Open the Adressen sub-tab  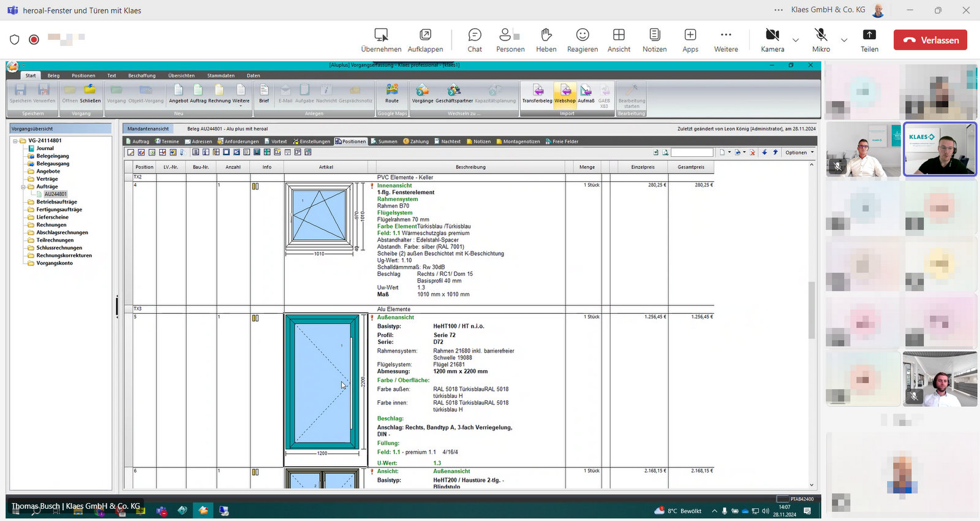tap(198, 142)
